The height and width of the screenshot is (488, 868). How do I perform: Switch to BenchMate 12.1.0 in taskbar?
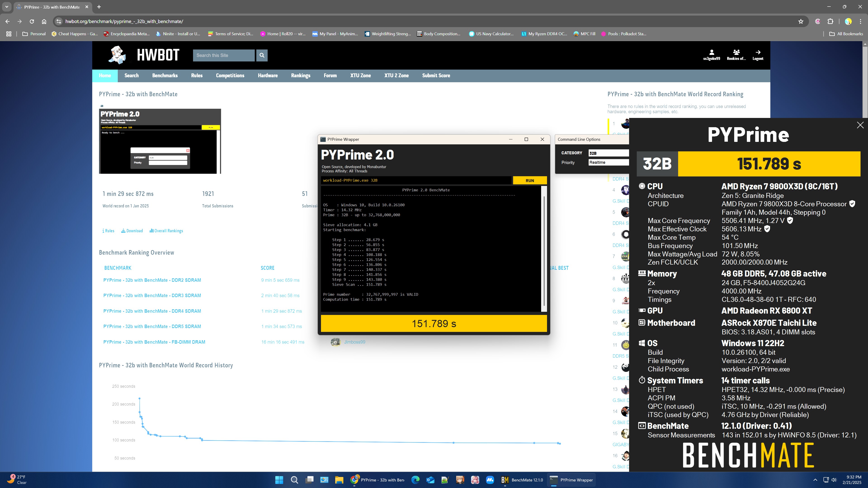point(522,480)
